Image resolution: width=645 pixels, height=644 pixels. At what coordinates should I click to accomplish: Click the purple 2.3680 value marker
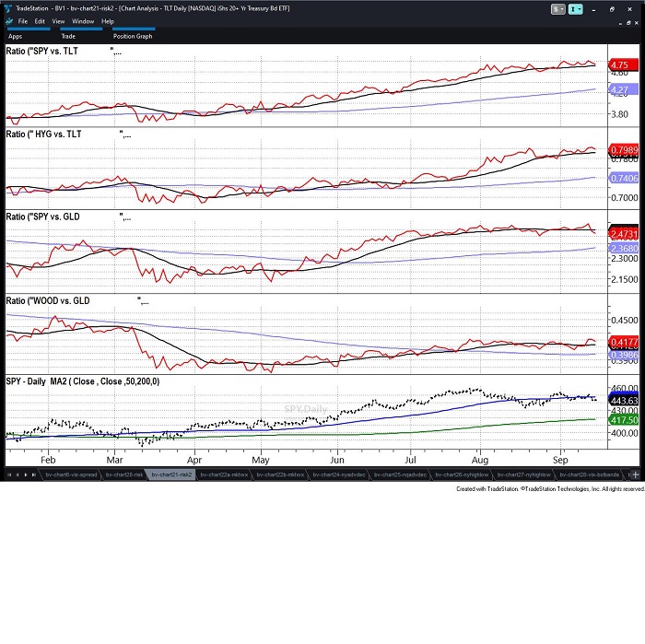click(623, 249)
